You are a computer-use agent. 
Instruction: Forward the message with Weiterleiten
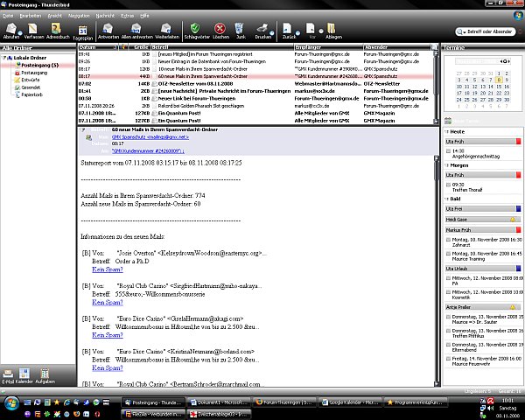(x=166, y=29)
